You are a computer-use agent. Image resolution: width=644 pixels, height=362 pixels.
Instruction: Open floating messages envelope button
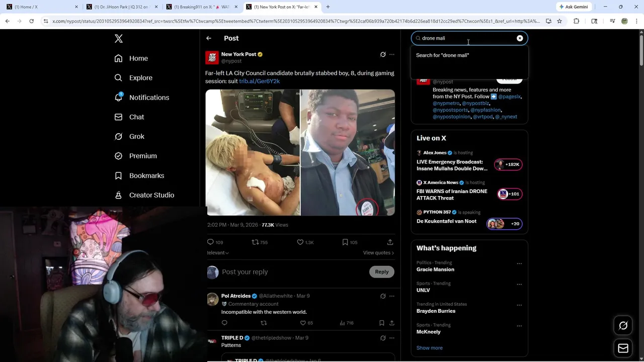coord(623,348)
